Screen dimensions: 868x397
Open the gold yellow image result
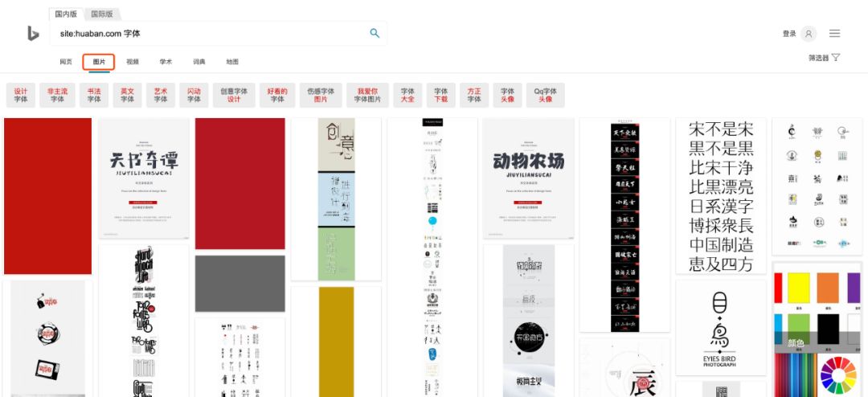click(337, 342)
